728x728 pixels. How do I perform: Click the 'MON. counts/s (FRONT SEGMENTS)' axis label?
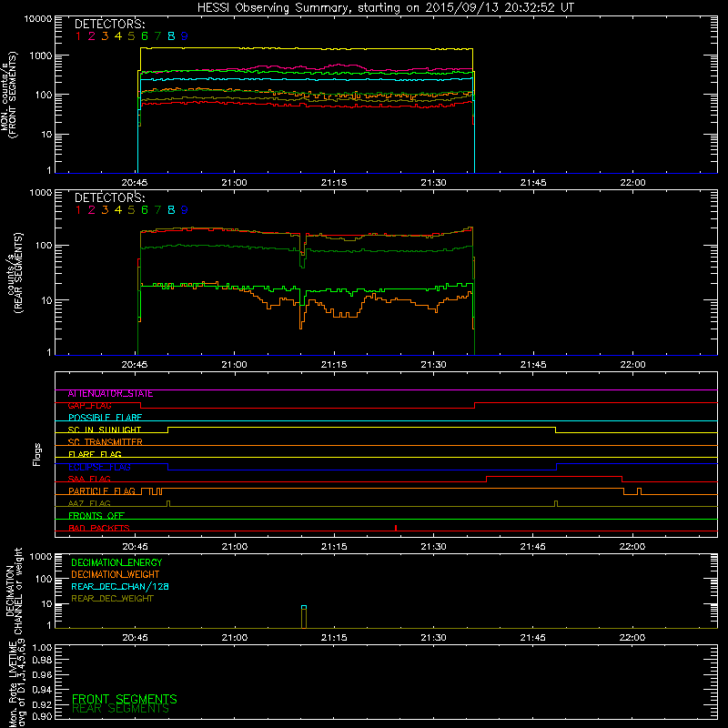(x=8, y=96)
